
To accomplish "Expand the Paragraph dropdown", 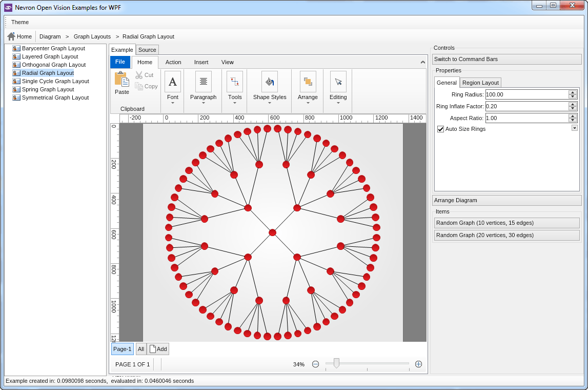I will [204, 102].
